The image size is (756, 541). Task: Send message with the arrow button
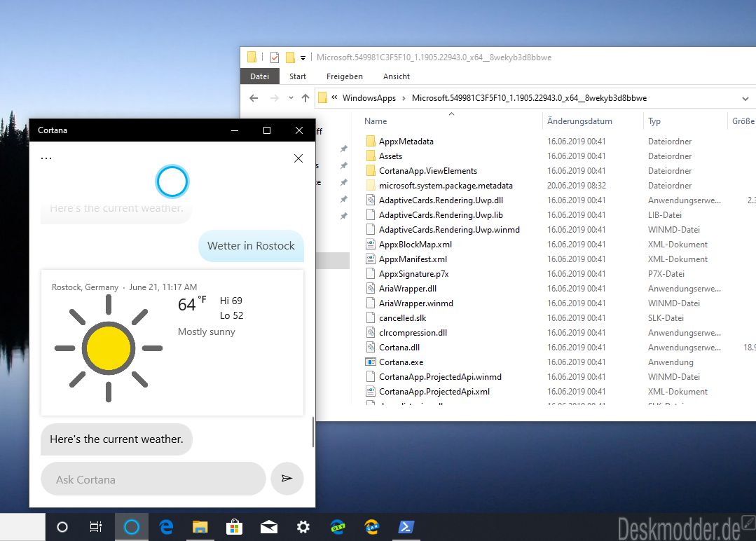[x=287, y=479]
